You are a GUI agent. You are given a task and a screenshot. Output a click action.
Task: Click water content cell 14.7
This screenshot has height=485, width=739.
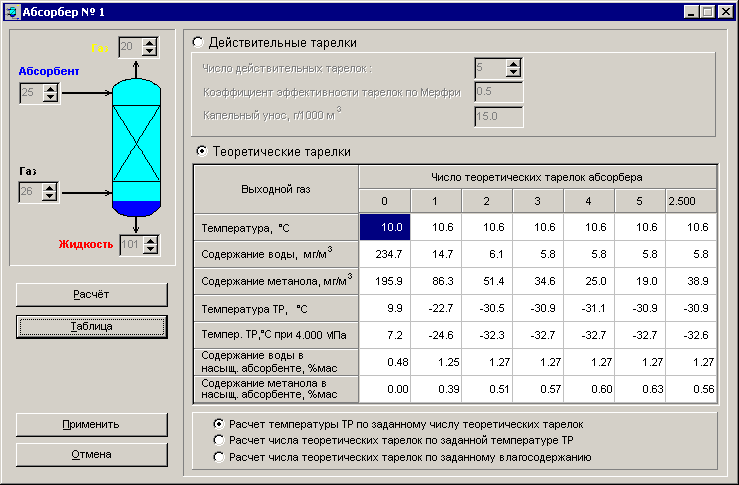coord(436,255)
